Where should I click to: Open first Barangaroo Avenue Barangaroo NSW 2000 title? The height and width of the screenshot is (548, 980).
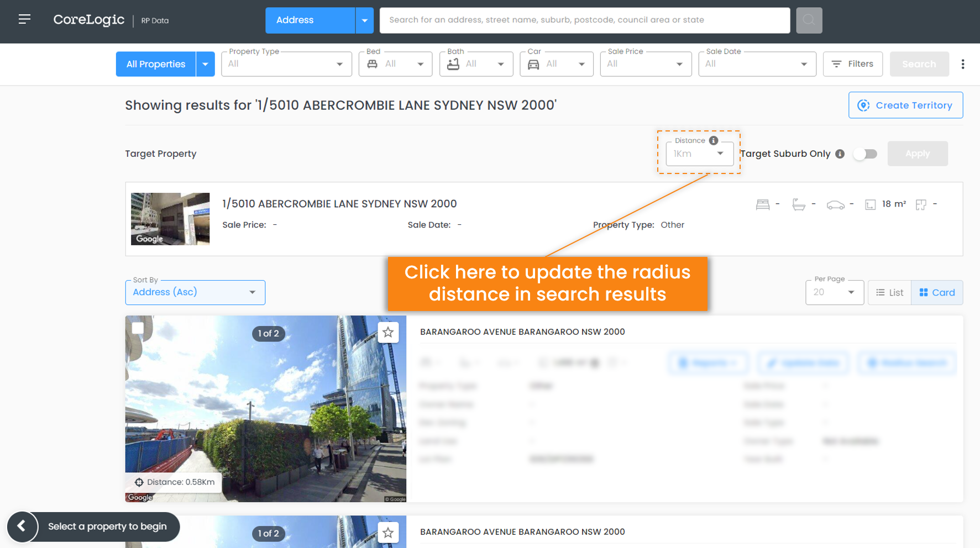[x=522, y=332]
